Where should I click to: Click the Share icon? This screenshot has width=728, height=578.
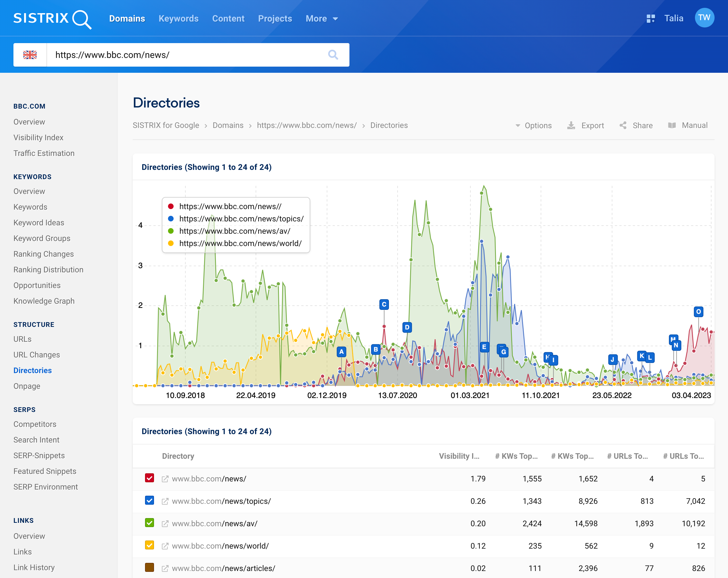click(x=623, y=126)
